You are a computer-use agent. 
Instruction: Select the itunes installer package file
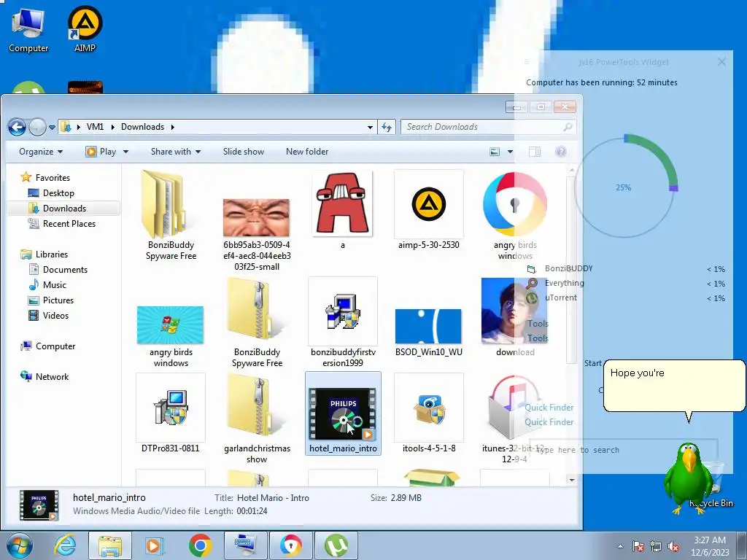click(x=514, y=419)
